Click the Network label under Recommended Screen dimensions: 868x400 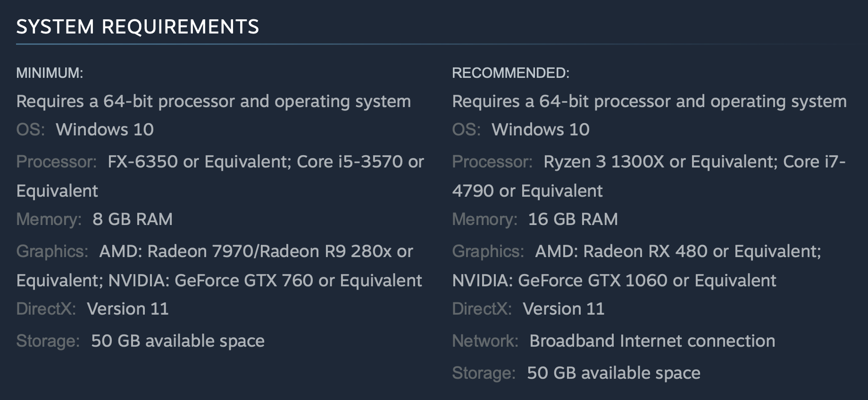tap(485, 341)
